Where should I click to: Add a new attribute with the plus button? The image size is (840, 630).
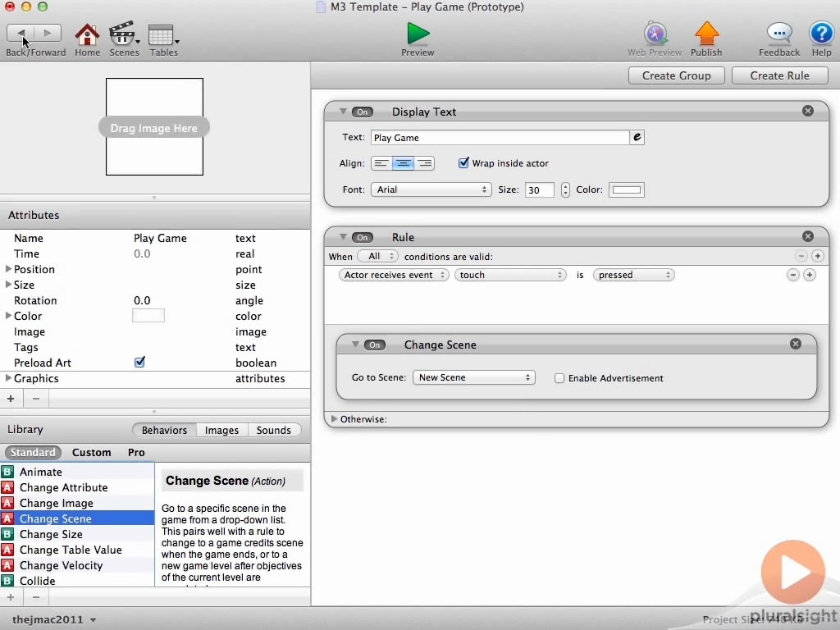(11, 399)
